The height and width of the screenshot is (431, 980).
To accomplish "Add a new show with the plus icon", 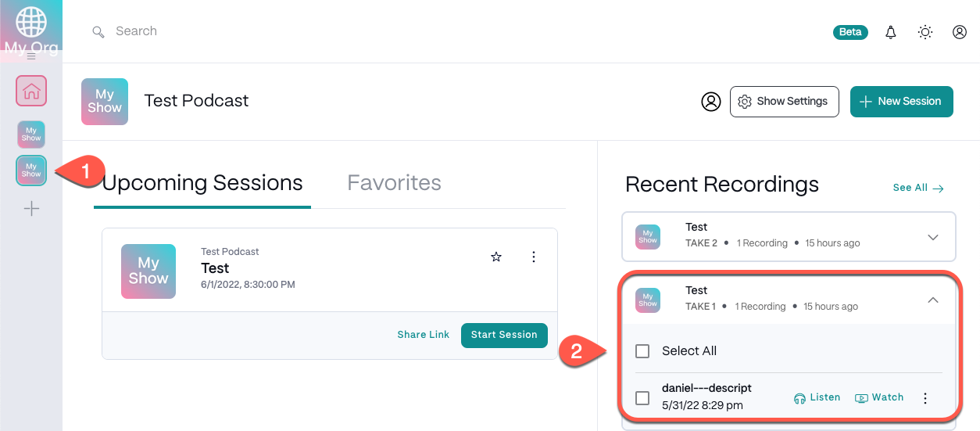I will [x=31, y=209].
